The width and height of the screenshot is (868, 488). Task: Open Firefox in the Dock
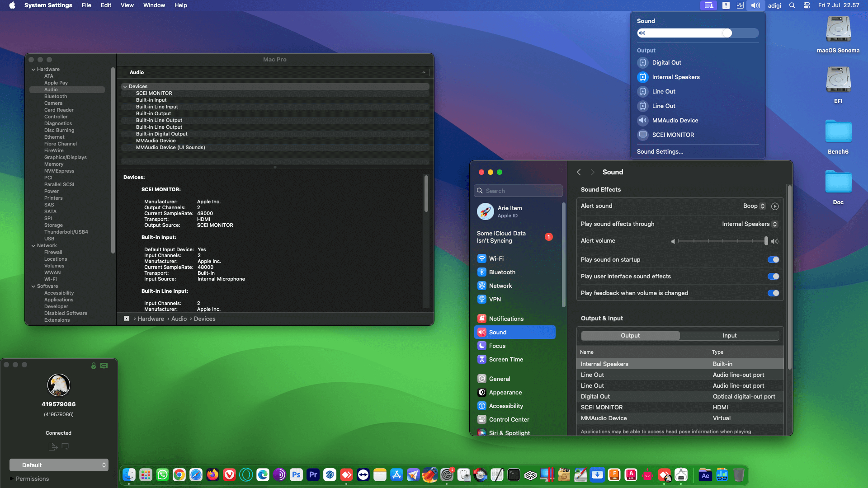[x=212, y=475]
